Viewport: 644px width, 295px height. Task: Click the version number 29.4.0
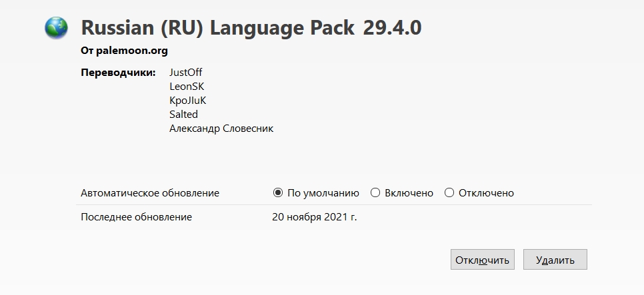[x=392, y=28]
